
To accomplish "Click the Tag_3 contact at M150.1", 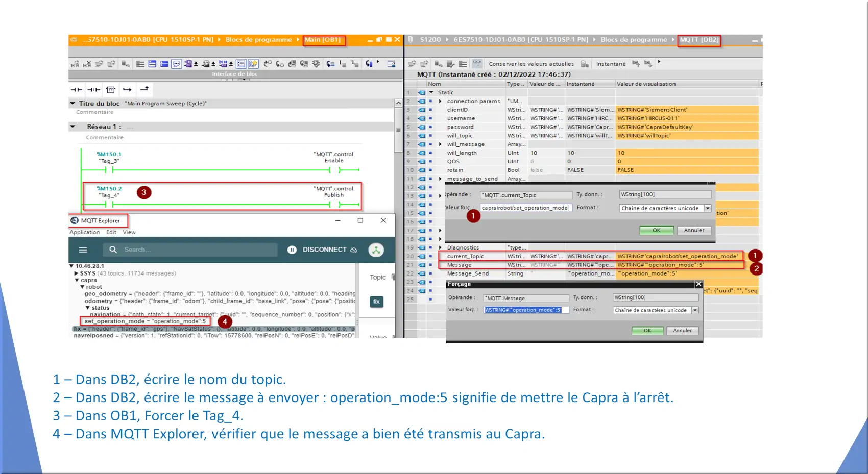I will click(109, 170).
